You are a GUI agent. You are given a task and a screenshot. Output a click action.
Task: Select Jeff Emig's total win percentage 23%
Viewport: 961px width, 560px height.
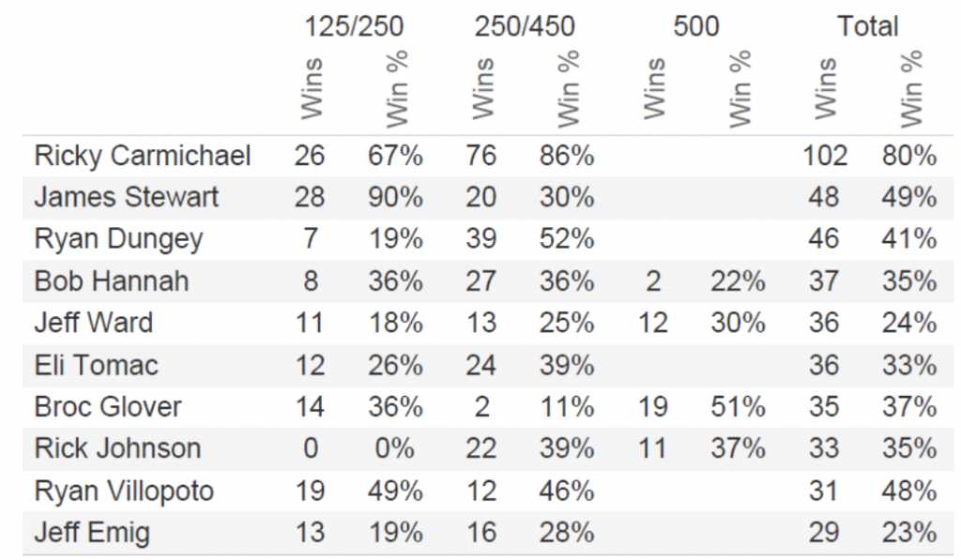(x=908, y=533)
